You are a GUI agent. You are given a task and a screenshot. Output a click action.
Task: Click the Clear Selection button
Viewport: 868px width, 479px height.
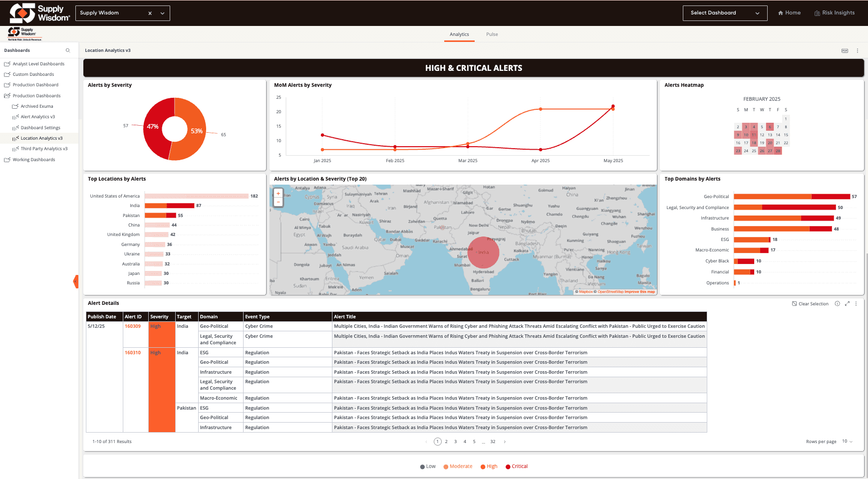point(810,304)
